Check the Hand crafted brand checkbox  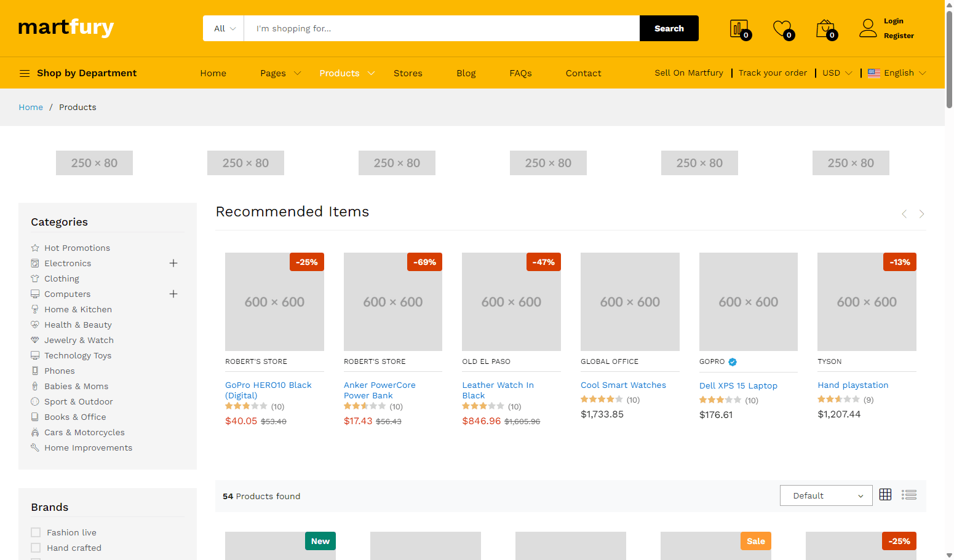(36, 548)
